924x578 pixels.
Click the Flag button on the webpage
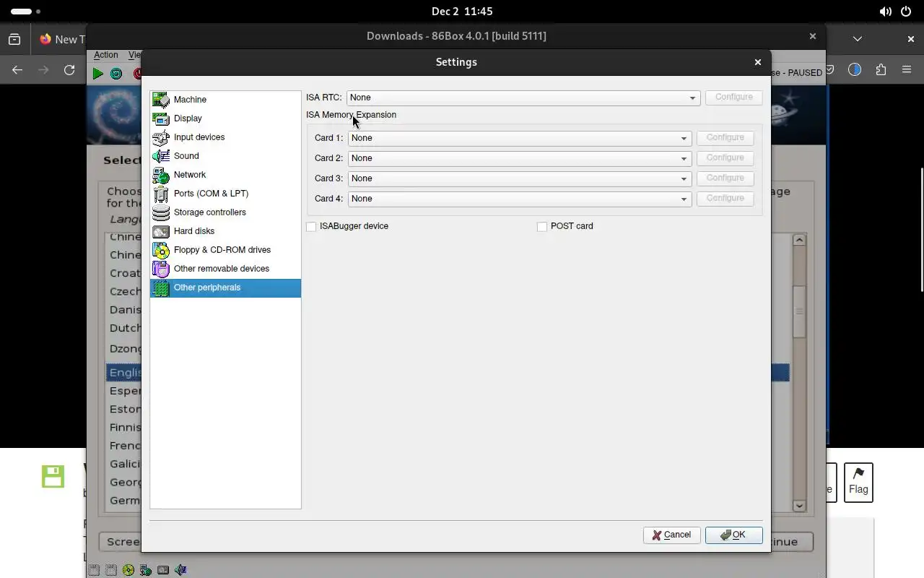coord(858,483)
